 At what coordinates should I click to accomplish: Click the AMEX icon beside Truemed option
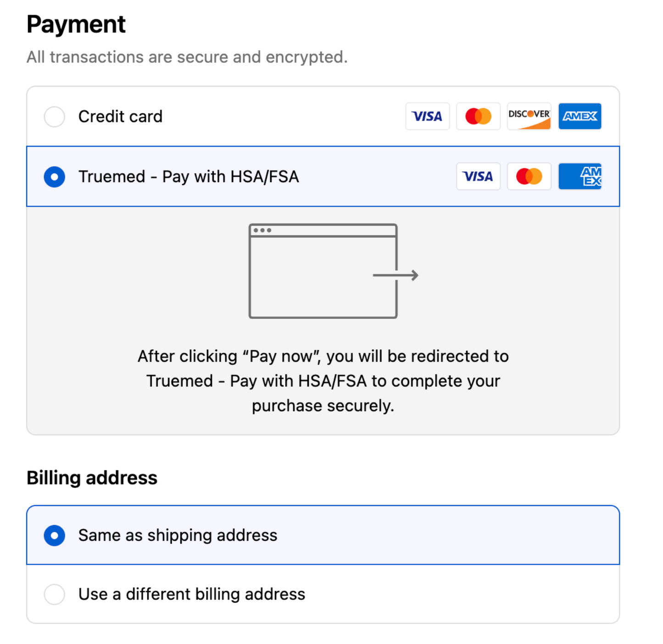tap(579, 176)
